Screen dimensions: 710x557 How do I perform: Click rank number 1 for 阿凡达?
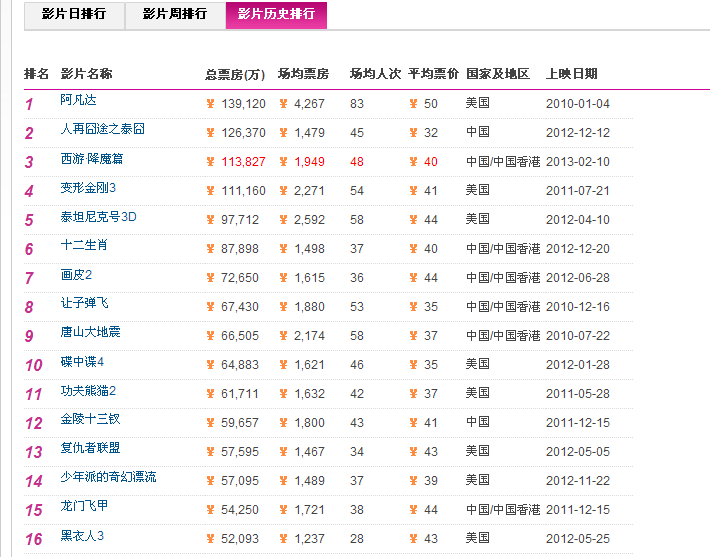click(x=29, y=104)
